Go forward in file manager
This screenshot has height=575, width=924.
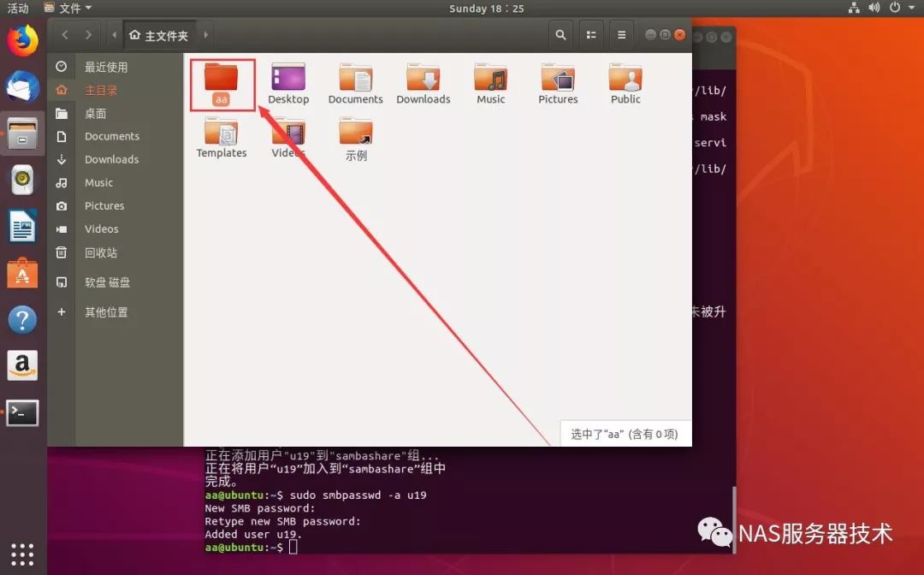[x=88, y=35]
